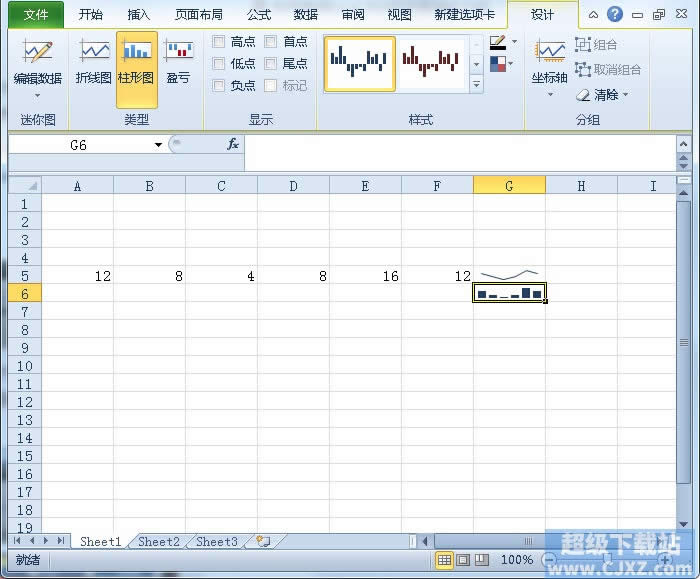Open the File (文件) tab
The height and width of the screenshot is (579, 700).
[35, 15]
